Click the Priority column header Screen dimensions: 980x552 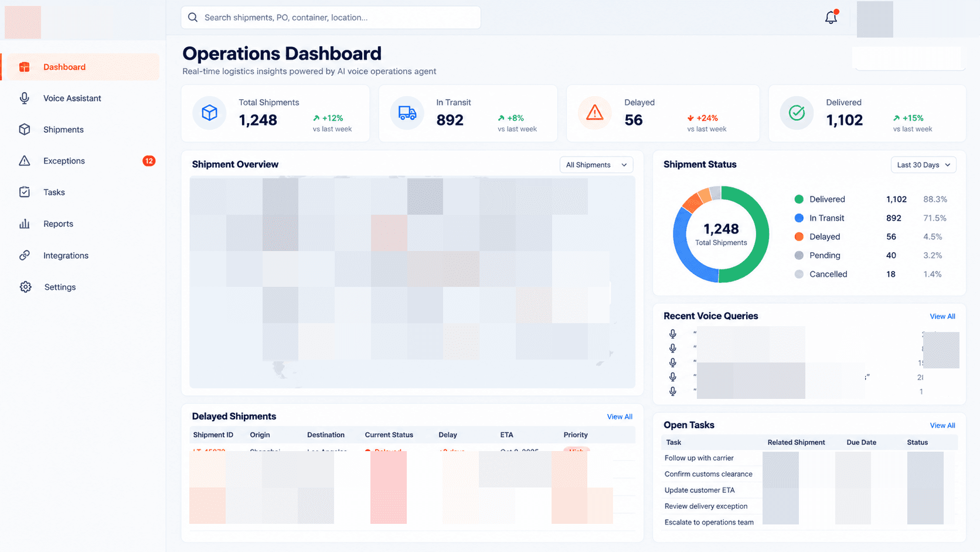point(576,435)
